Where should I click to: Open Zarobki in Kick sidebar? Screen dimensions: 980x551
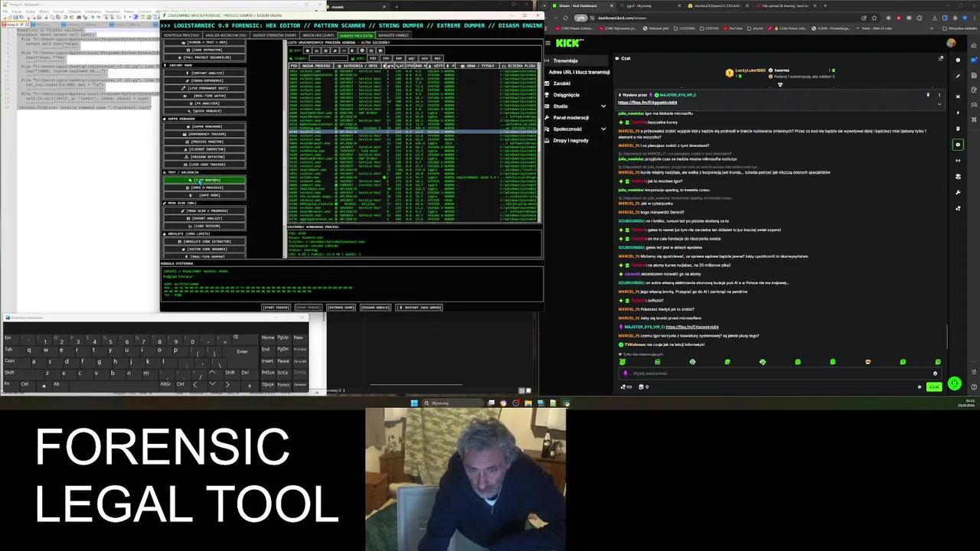pyautogui.click(x=562, y=83)
